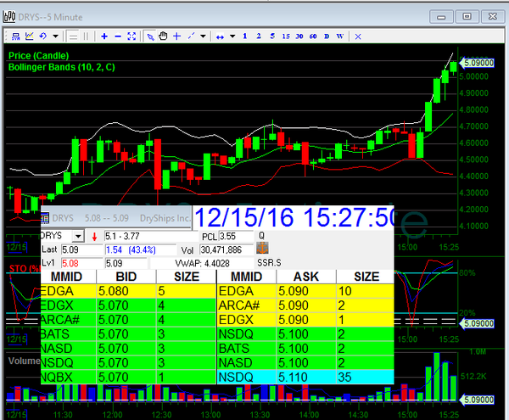Set chart interval to Weekly (W)

pos(340,36)
